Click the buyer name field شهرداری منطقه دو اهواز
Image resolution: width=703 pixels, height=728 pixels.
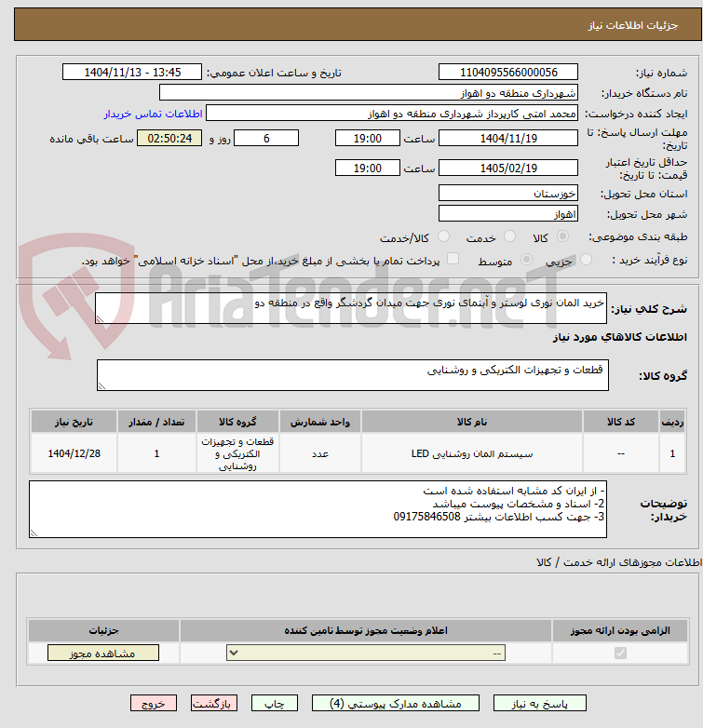pyautogui.click(x=369, y=92)
